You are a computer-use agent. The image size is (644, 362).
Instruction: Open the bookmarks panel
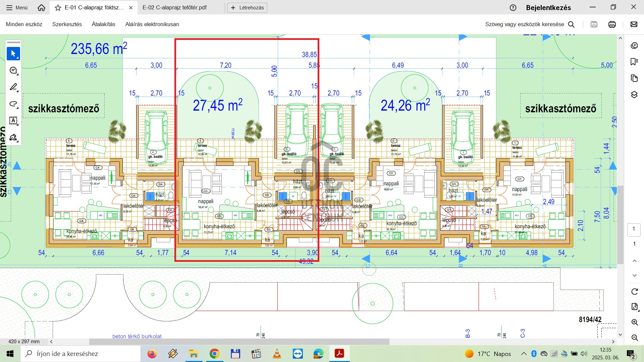(634, 62)
